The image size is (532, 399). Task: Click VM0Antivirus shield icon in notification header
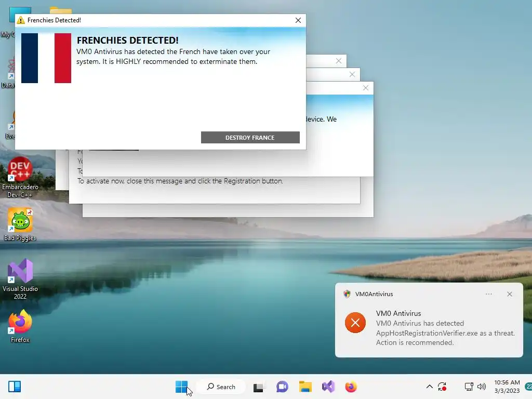pos(347,294)
